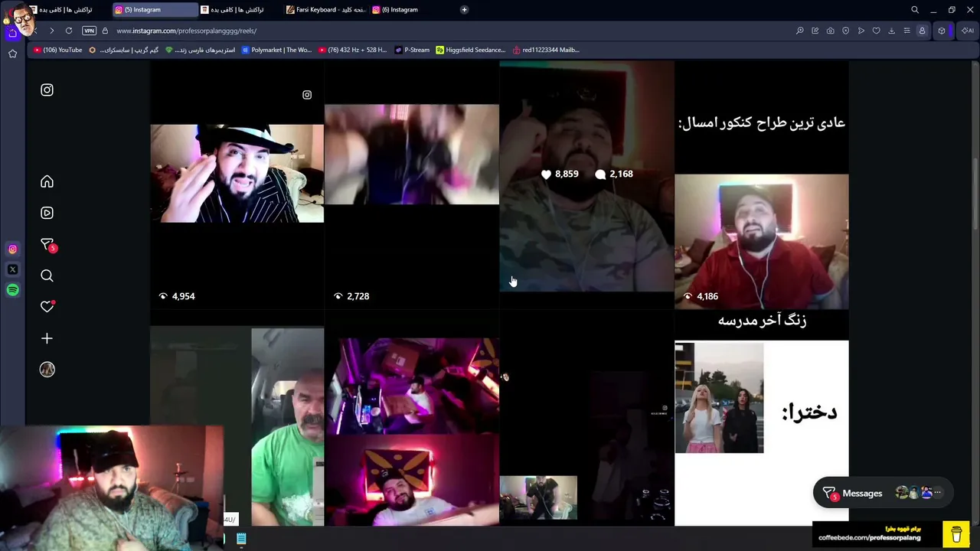Open X (Twitter) shortcut in Opera sidebar
Image resolution: width=980 pixels, height=551 pixels.
[12, 269]
